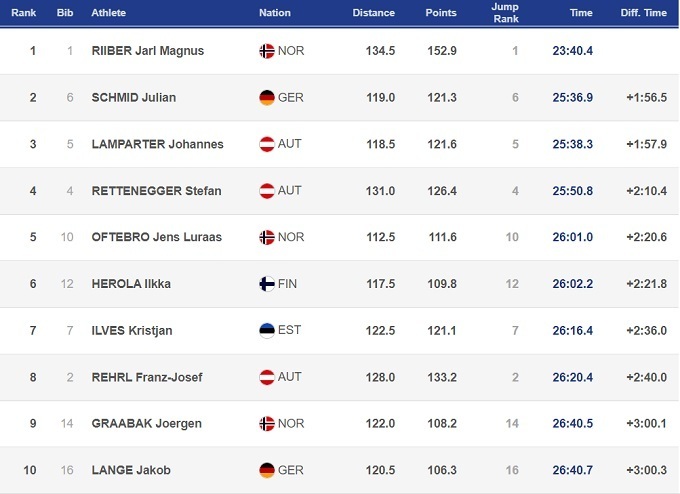The width and height of the screenshot is (680, 494).
Task: Click the Jump Rank column header
Action: (x=506, y=13)
